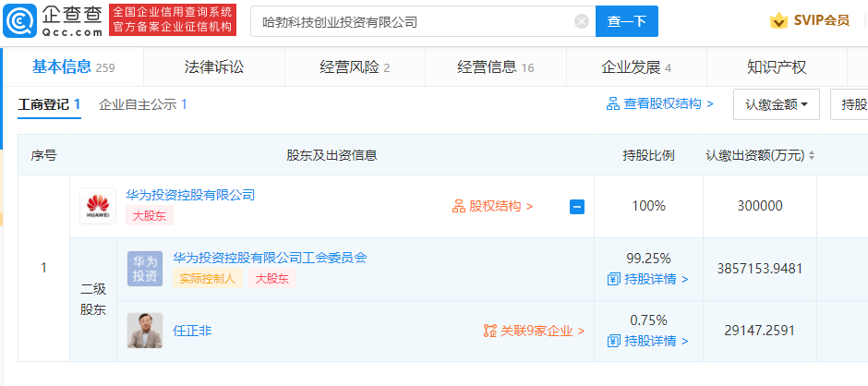Select the 工商登记 sub-tab
This screenshot has height=386, width=868.
[x=49, y=104]
